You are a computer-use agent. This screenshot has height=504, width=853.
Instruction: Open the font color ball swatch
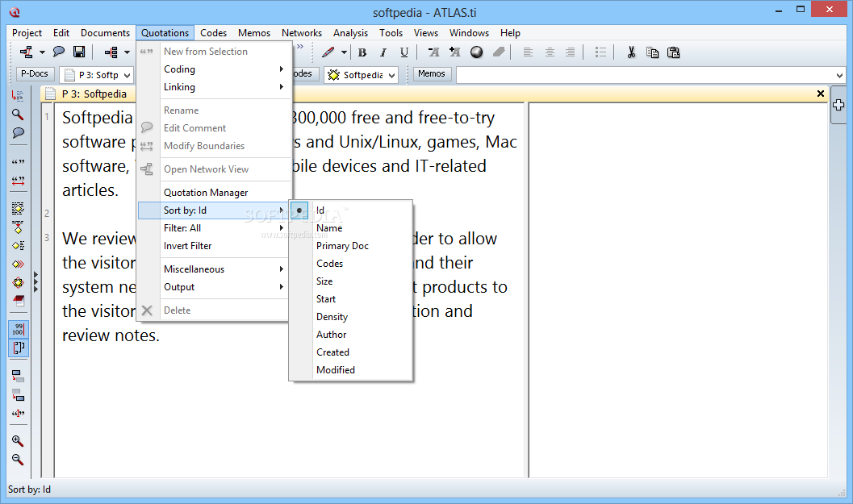point(477,52)
